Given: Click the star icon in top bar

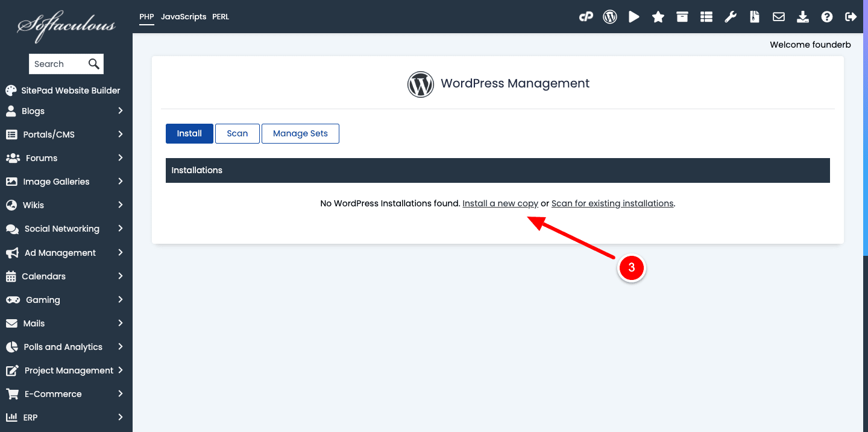Looking at the screenshot, I should tap(658, 17).
